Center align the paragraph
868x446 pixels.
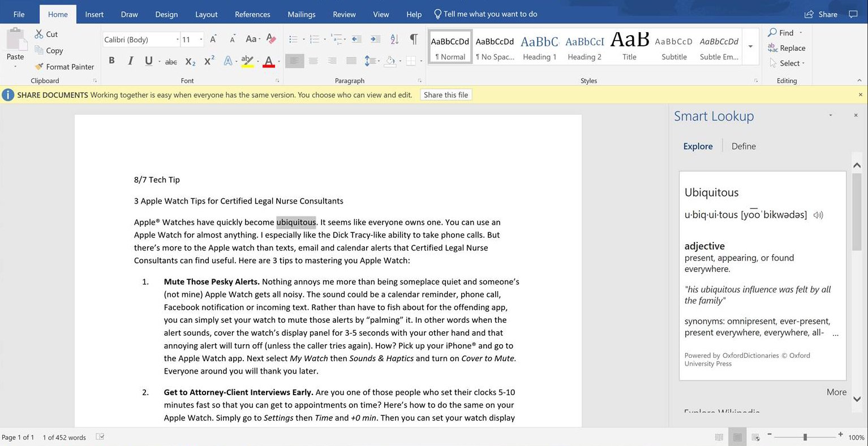313,60
